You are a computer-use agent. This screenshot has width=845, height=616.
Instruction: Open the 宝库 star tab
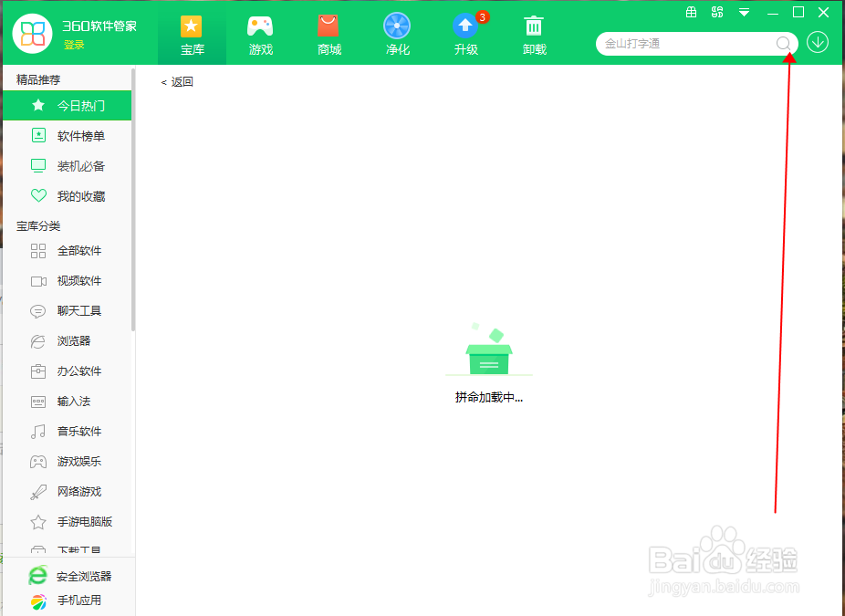[x=192, y=35]
